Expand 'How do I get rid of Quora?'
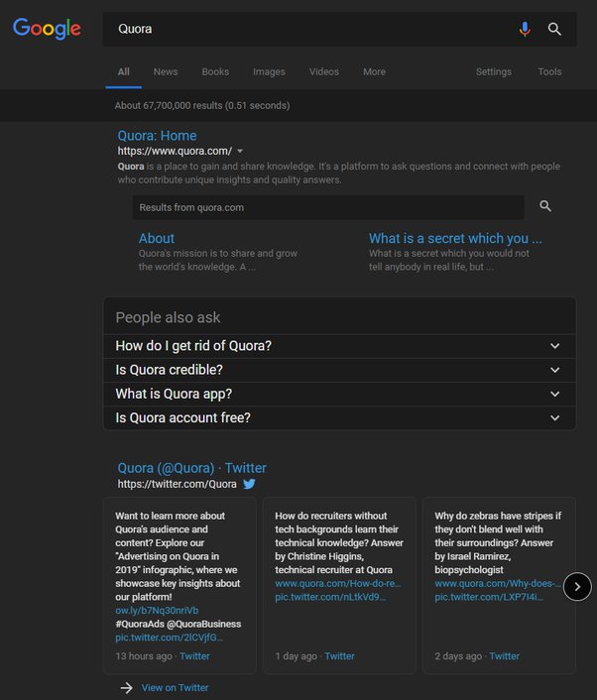 339,346
